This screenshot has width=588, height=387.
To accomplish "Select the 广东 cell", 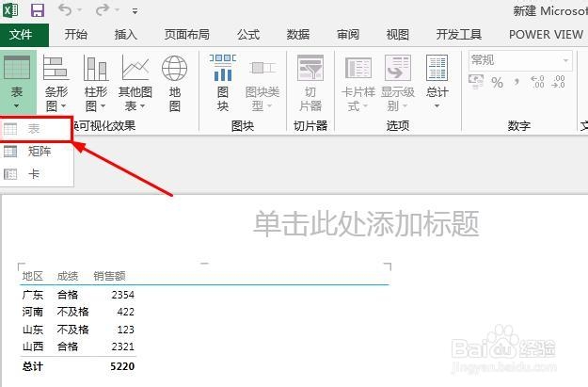I will click(x=33, y=295).
